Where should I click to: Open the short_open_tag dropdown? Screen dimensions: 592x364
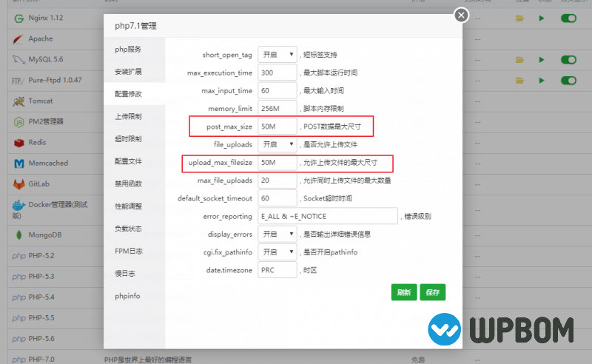[x=277, y=54]
